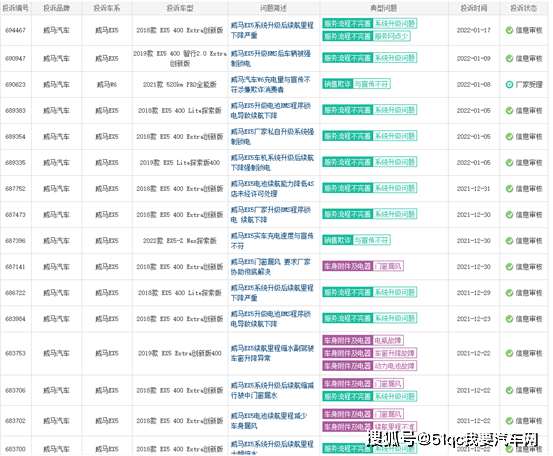Click the 投诉车型 column header

(x=180, y=8)
